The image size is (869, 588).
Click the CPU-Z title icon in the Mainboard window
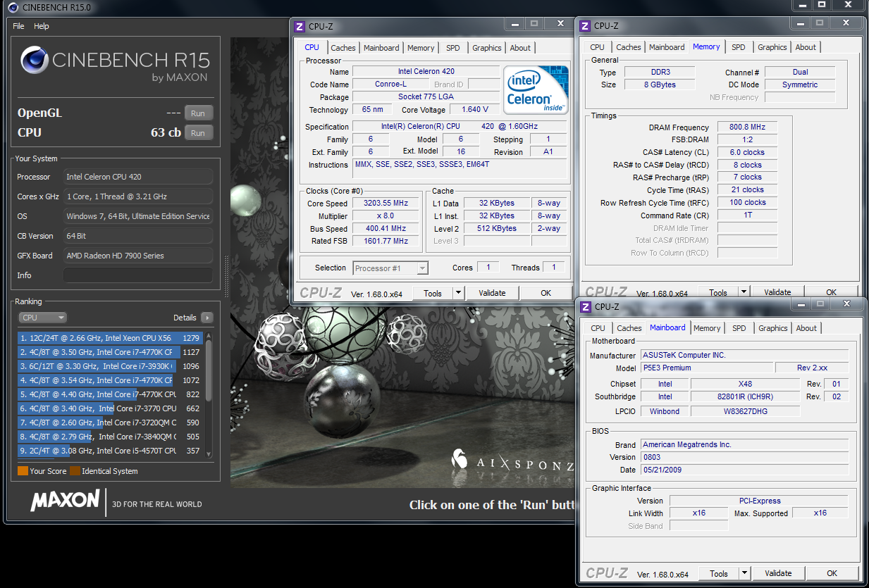pyautogui.click(x=585, y=306)
